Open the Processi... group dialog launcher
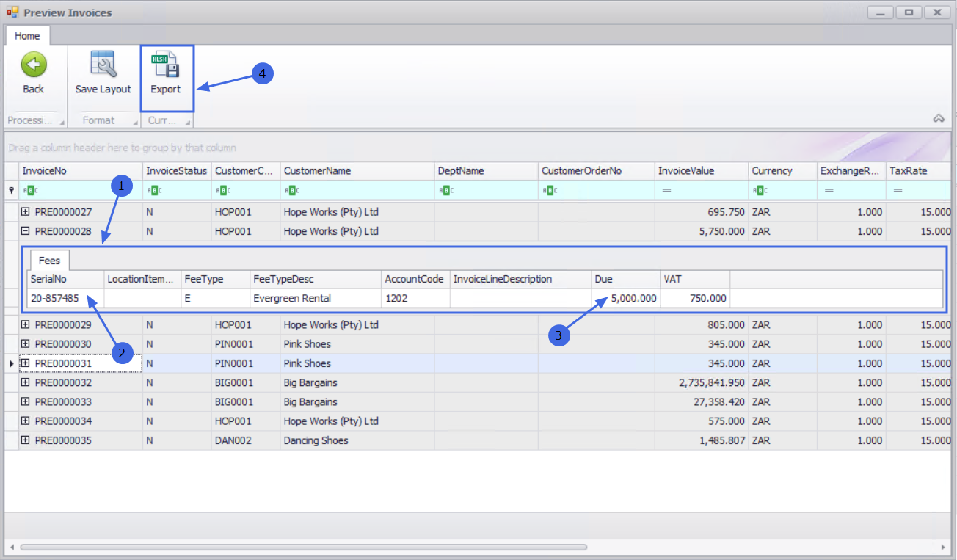957x560 pixels. [x=62, y=122]
